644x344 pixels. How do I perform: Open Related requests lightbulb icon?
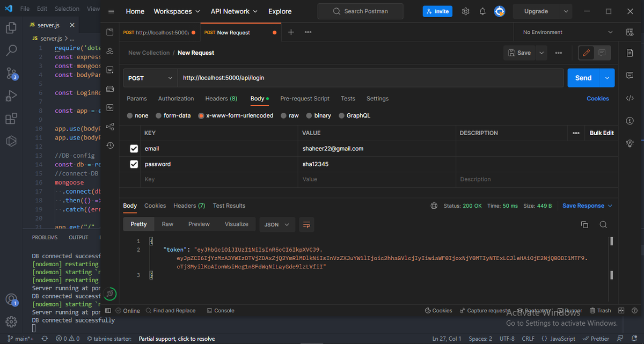pos(630,143)
